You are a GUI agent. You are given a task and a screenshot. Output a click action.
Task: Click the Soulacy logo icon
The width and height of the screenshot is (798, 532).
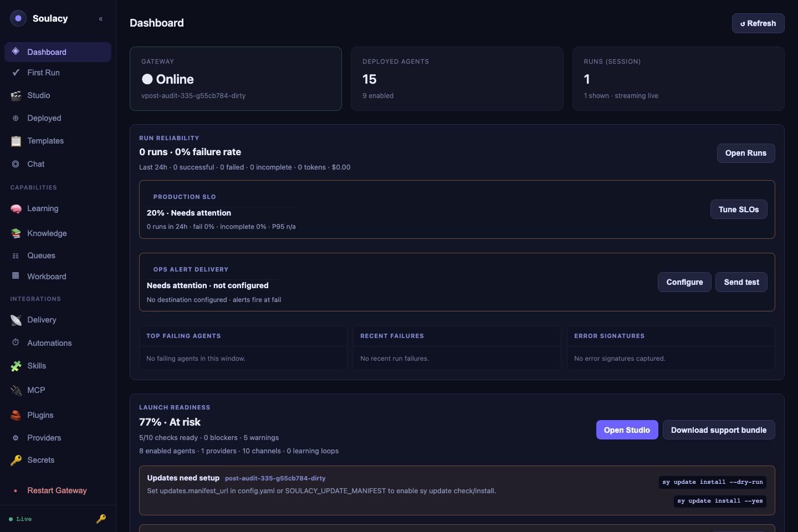(18, 18)
